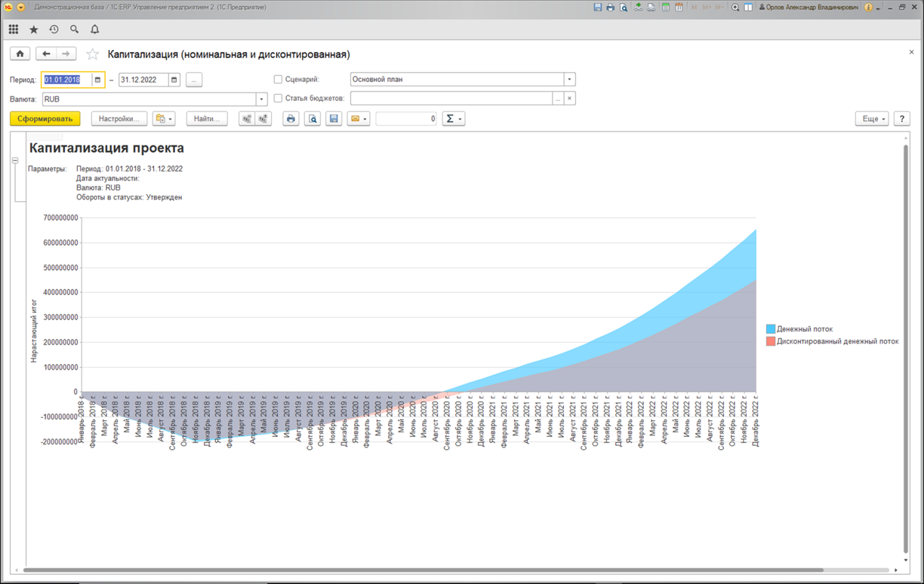This screenshot has width=924, height=584.
Task: Enable the Сценарий checkbox
Action: tap(278, 79)
